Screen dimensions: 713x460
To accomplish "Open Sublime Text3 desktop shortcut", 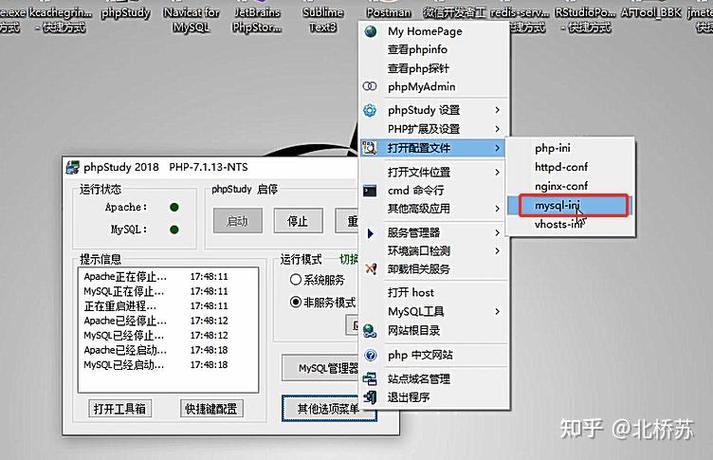I will 323,20.
